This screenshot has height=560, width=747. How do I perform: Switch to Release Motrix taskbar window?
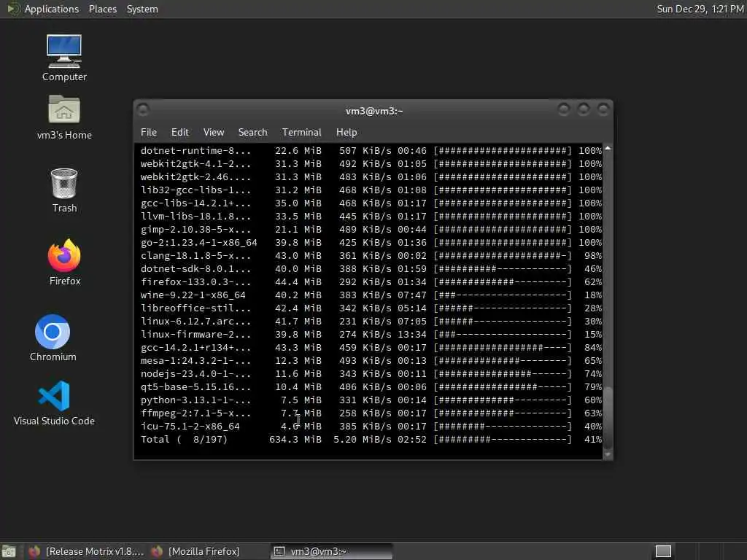coord(86,551)
